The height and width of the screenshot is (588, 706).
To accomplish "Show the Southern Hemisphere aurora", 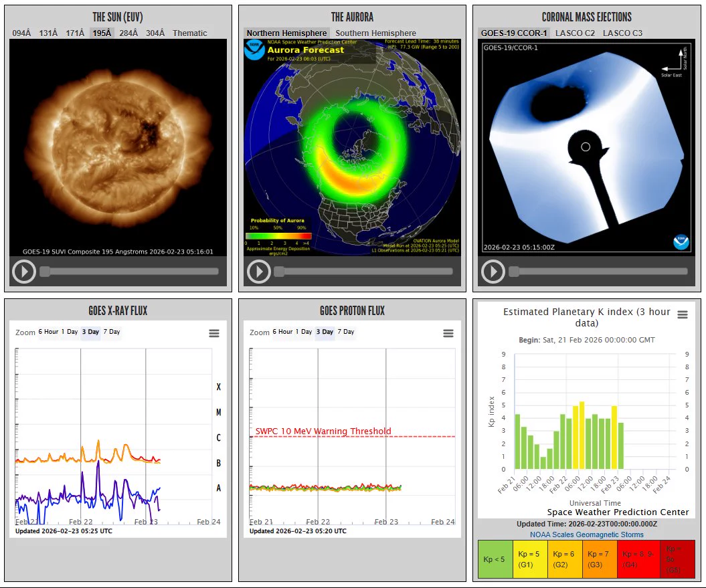I will tap(375, 33).
